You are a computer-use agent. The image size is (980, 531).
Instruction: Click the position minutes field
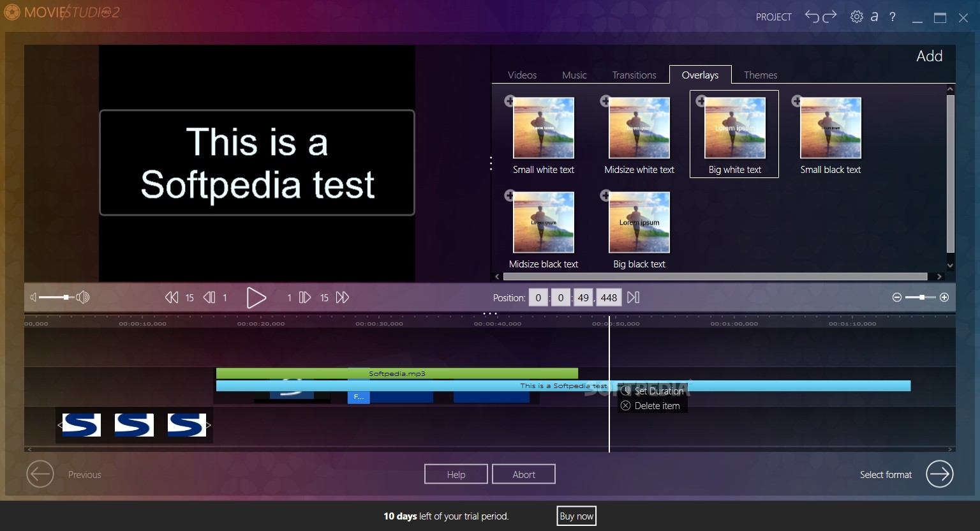click(561, 297)
